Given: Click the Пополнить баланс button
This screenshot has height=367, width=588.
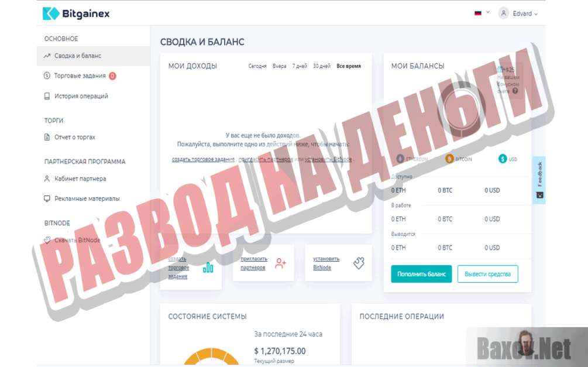Looking at the screenshot, I should (421, 274).
